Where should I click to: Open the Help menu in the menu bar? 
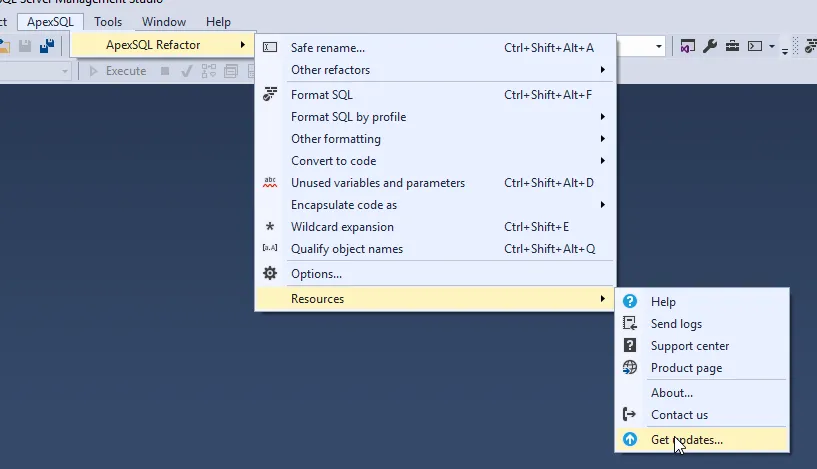pyautogui.click(x=218, y=22)
